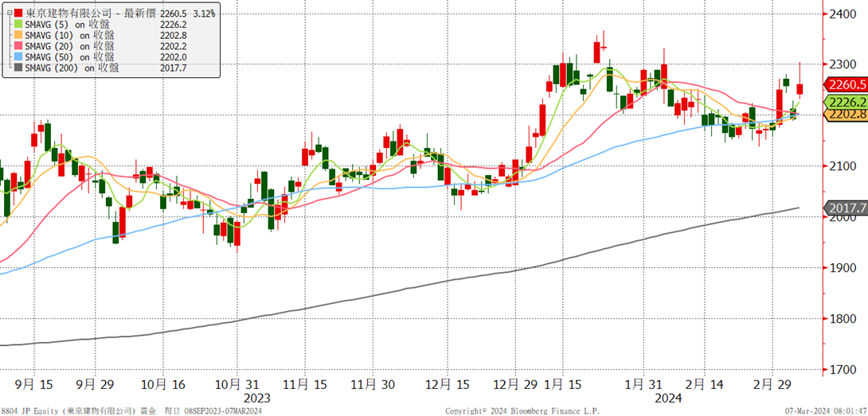Click the red 東京建物有限公司 legend swatch
Image resolution: width=868 pixels, height=416 pixels.
[x=18, y=12]
